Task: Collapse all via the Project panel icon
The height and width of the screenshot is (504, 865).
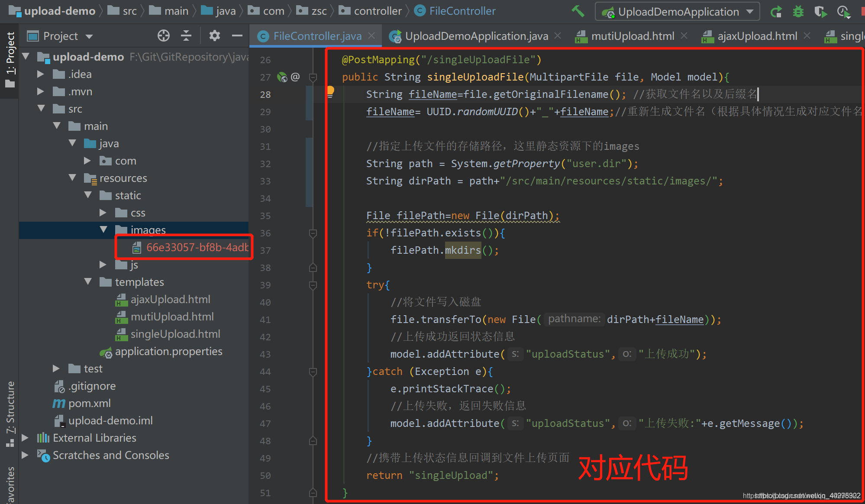Action: pyautogui.click(x=186, y=36)
